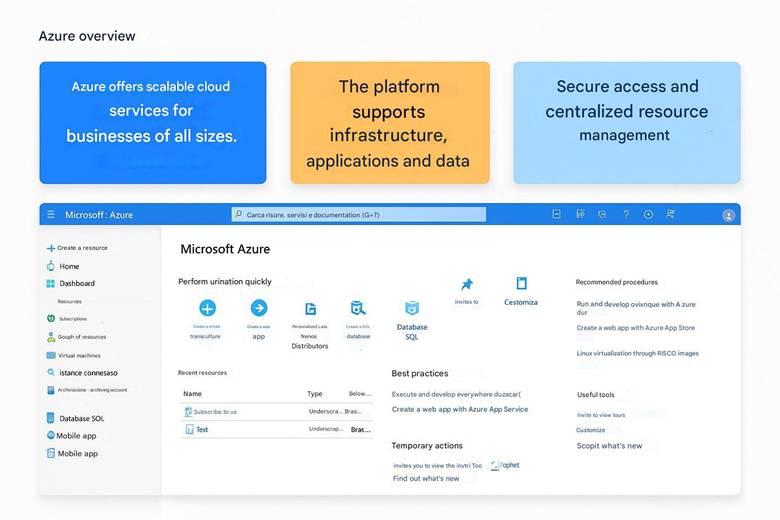Image resolution: width=780 pixels, height=520 pixels.
Task: Open the Database SQL tile icon
Action: pyautogui.click(x=411, y=308)
